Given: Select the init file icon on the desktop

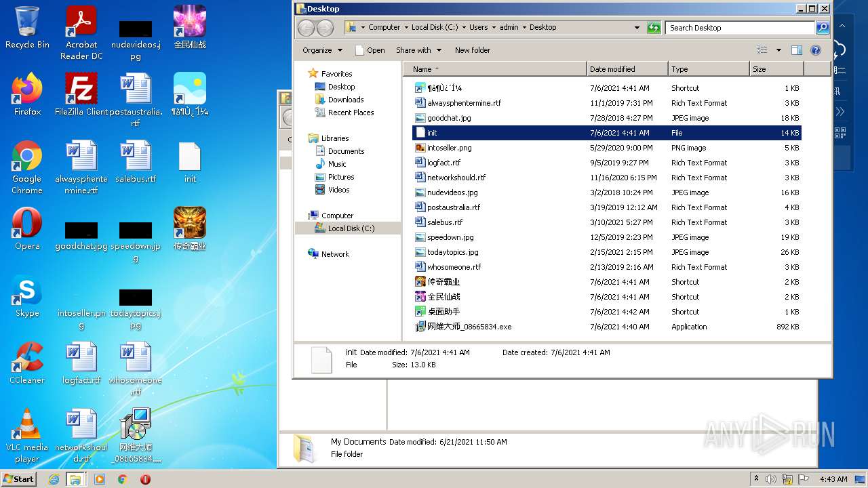Looking at the screenshot, I should pyautogui.click(x=190, y=163).
